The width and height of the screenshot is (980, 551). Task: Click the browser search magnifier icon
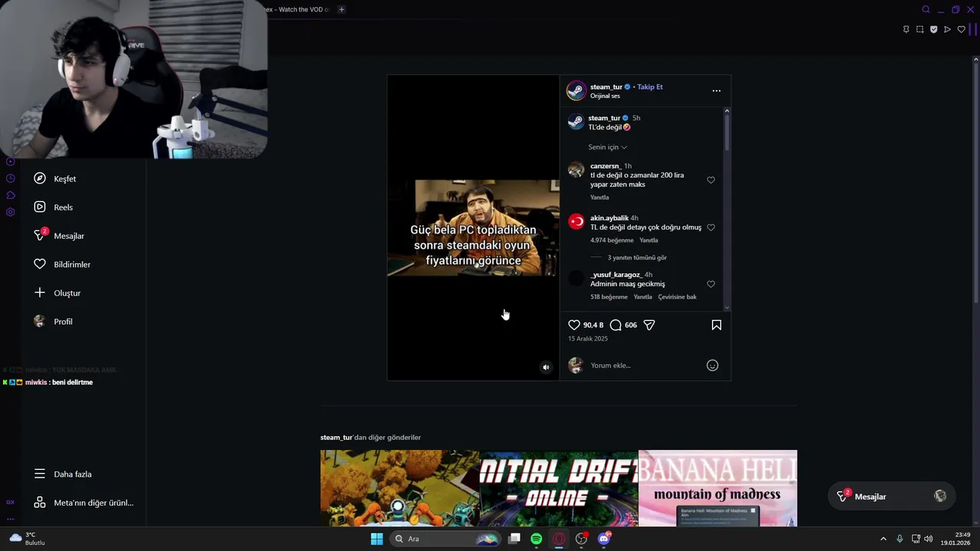point(926,9)
